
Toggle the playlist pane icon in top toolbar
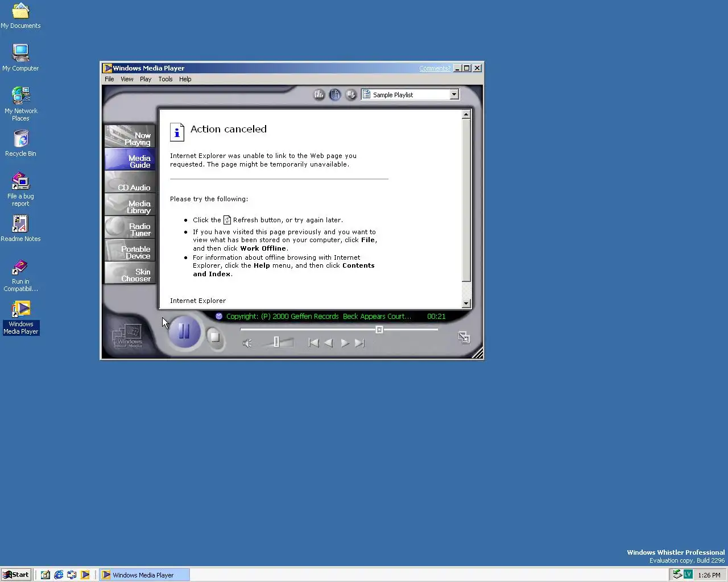[335, 94]
